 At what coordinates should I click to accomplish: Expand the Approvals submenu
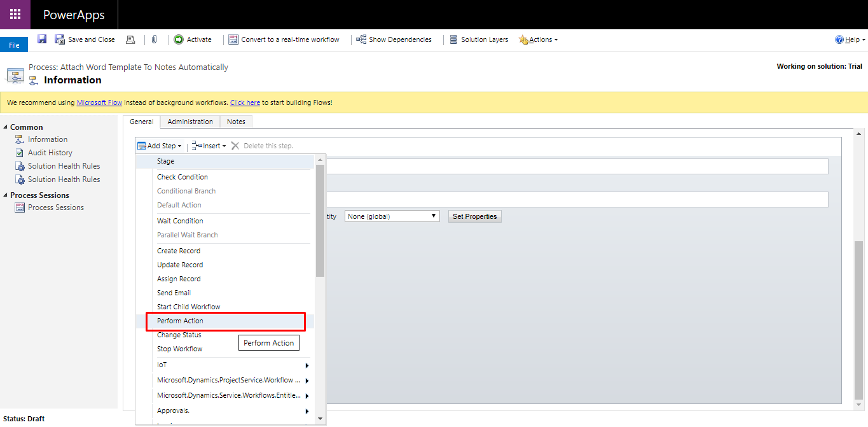click(x=225, y=411)
